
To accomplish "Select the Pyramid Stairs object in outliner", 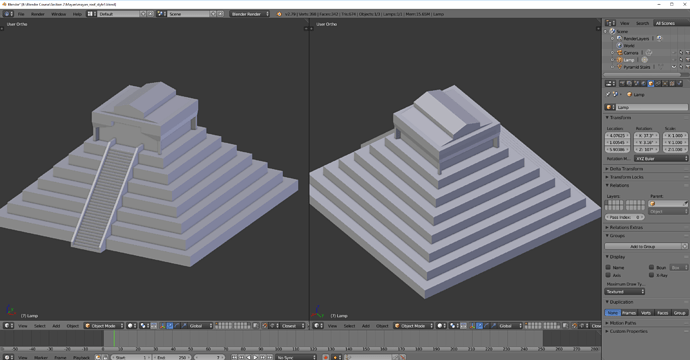I will point(636,67).
